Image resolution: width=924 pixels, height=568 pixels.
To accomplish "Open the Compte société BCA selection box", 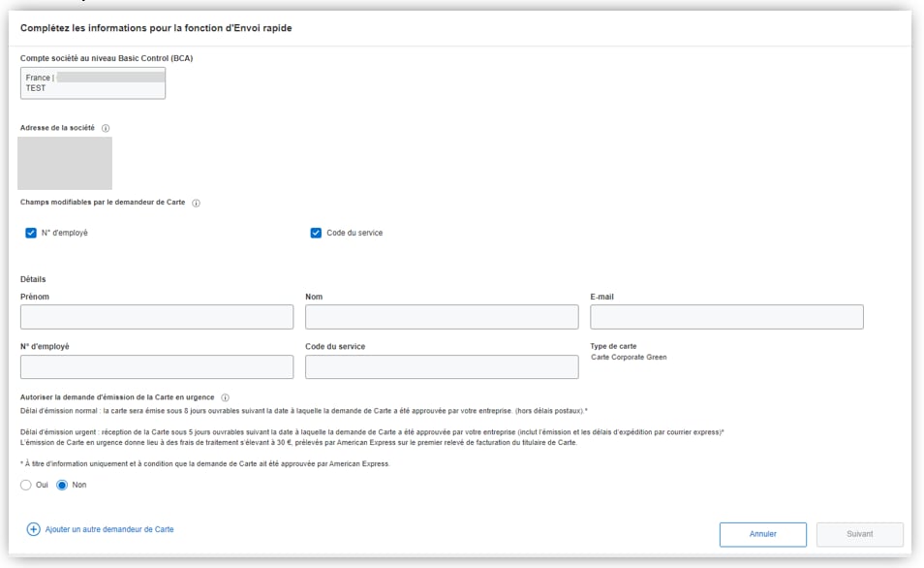I will click(93, 83).
